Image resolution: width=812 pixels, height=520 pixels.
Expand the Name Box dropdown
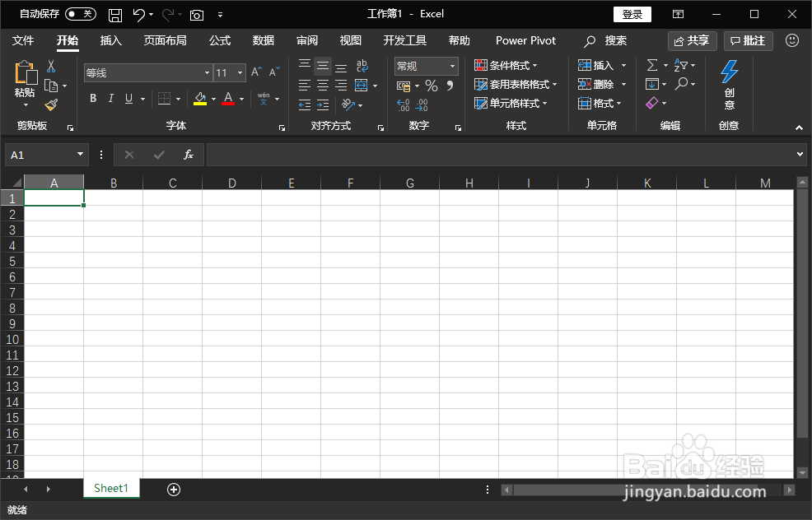pyautogui.click(x=80, y=154)
